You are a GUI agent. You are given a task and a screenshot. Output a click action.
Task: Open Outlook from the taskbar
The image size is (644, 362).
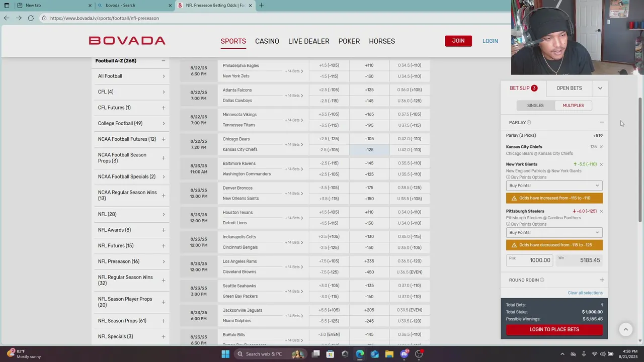pos(374,354)
